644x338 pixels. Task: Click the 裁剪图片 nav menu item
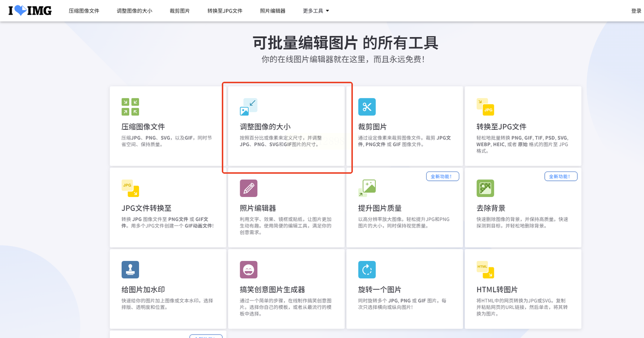pos(180,11)
